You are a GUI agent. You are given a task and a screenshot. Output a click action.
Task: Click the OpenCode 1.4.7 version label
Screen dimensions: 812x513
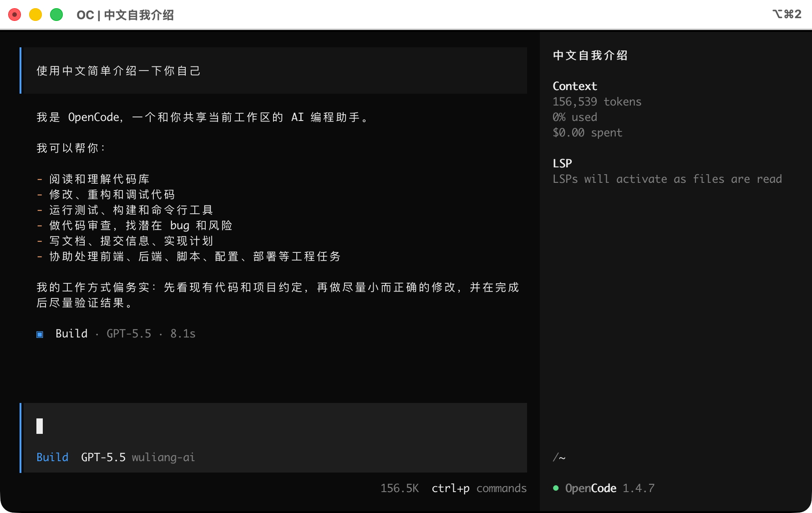[x=610, y=488]
